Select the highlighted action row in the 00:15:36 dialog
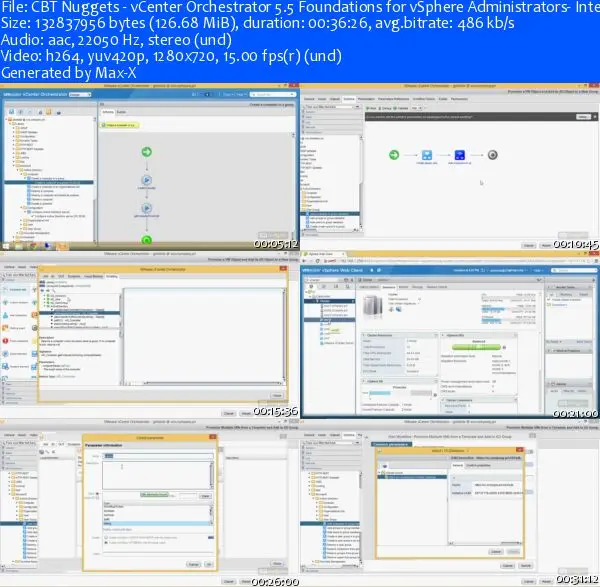 [80, 313]
